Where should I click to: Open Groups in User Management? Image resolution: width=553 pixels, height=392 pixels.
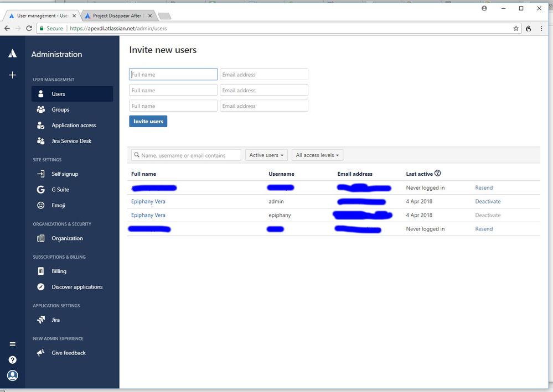coord(60,109)
